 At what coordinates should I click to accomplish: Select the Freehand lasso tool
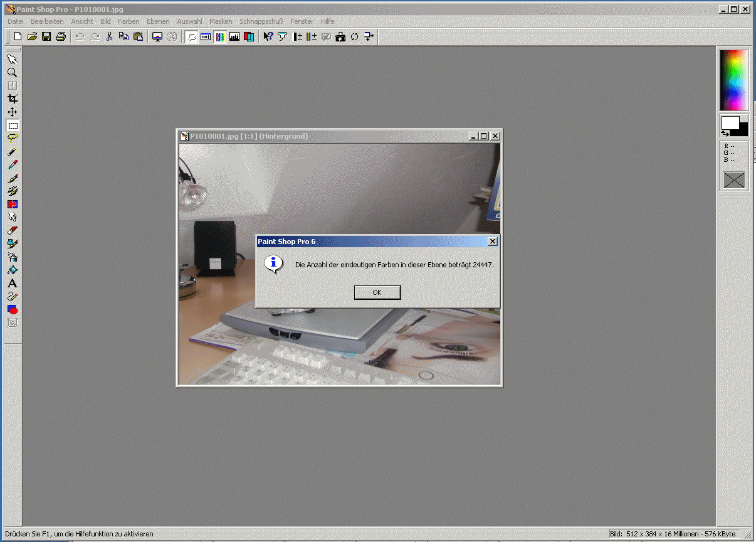click(x=12, y=139)
